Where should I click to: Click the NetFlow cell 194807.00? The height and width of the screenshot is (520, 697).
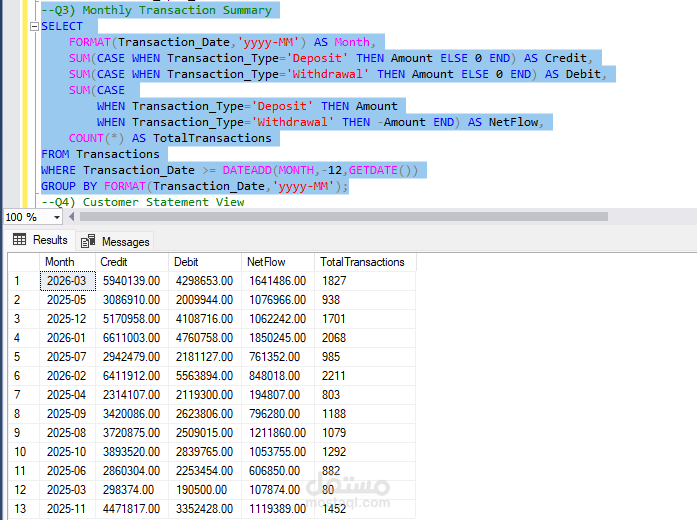[x=278, y=395]
